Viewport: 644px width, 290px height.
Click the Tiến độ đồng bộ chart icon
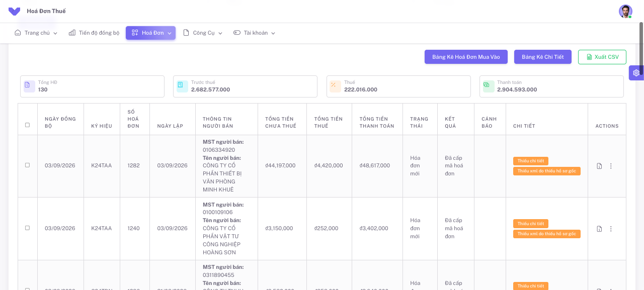(72, 33)
